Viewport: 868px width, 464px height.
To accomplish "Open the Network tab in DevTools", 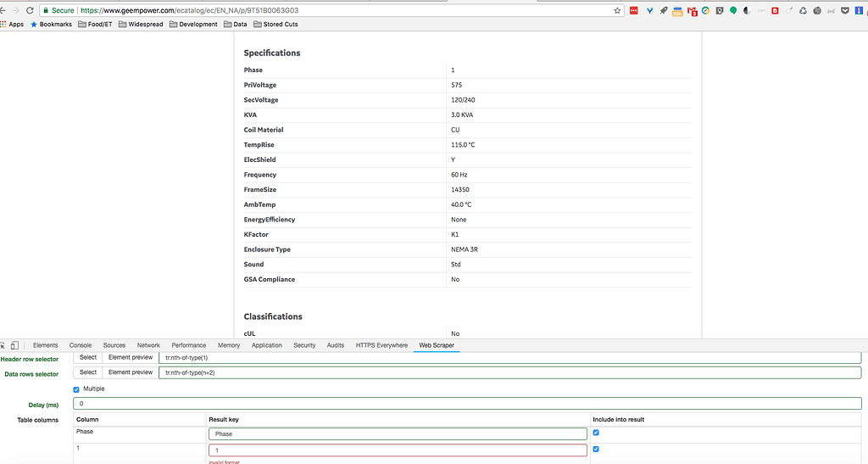I will coord(148,345).
